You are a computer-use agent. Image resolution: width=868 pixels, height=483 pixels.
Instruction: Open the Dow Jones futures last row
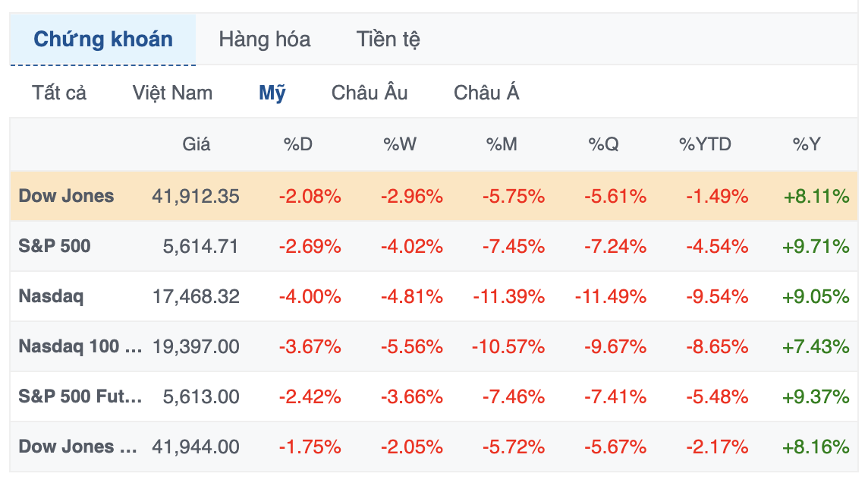(x=77, y=447)
